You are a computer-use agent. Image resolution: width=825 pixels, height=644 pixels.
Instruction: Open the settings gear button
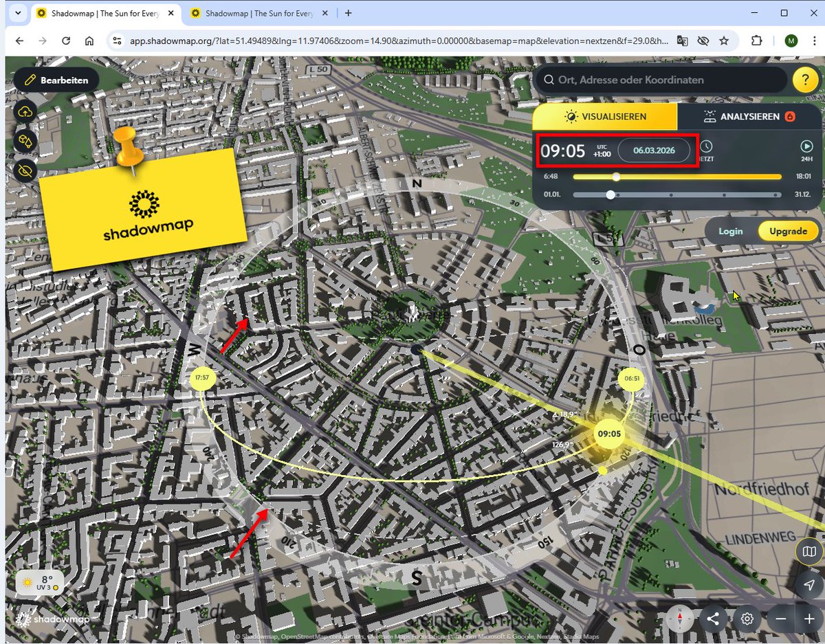pos(747,619)
